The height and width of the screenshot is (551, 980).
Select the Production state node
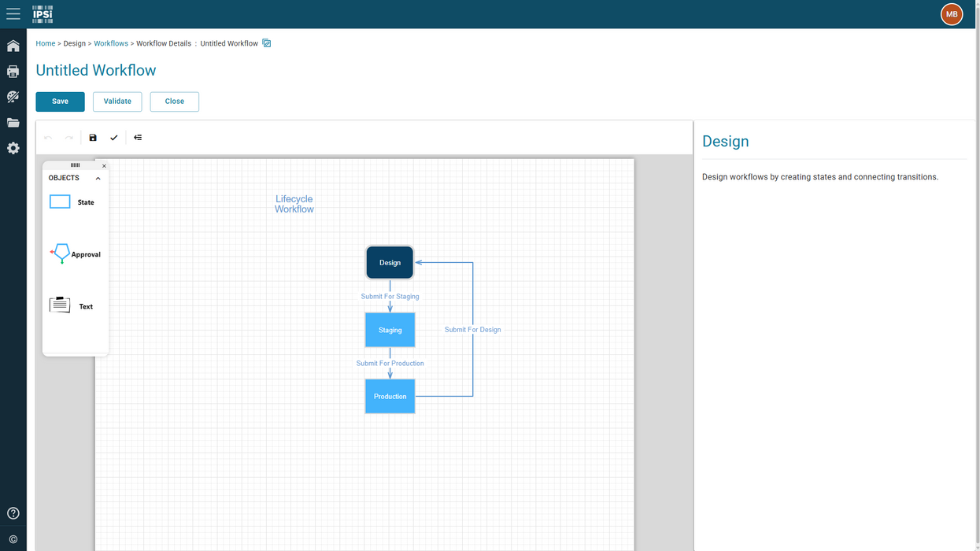(390, 396)
